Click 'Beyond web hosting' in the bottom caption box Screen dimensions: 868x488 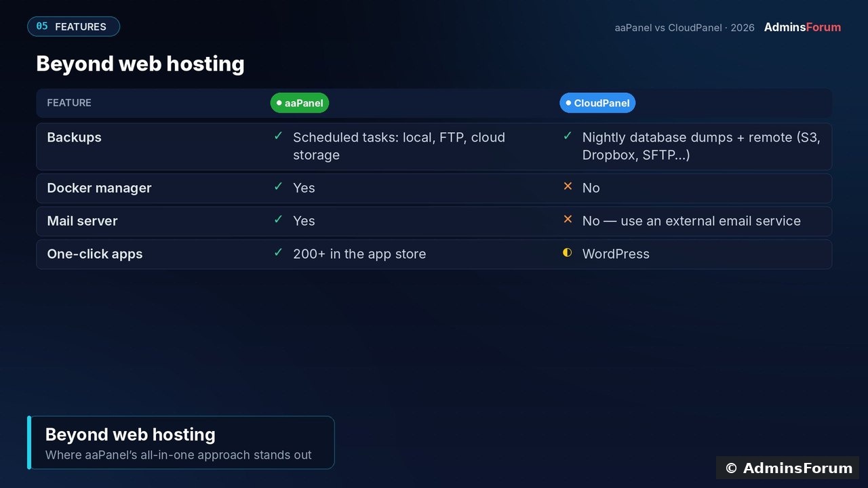click(x=130, y=434)
